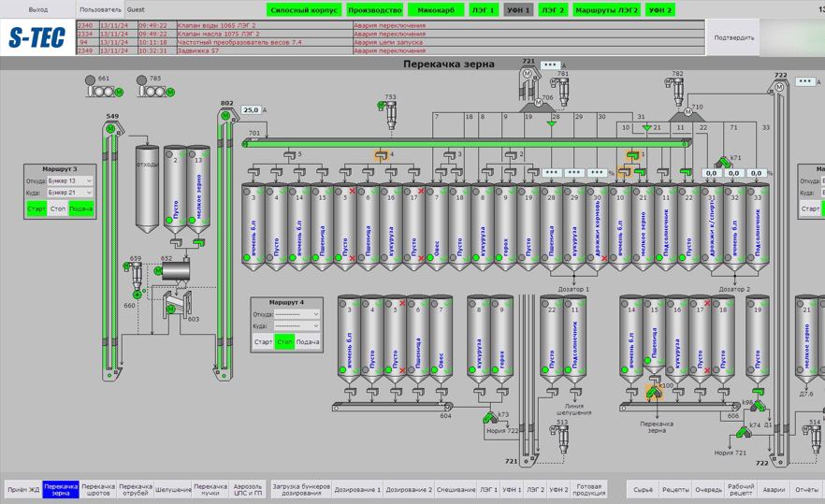Open Загрузка бункеров дозирования screen
The image size is (825, 504).
pyautogui.click(x=301, y=490)
